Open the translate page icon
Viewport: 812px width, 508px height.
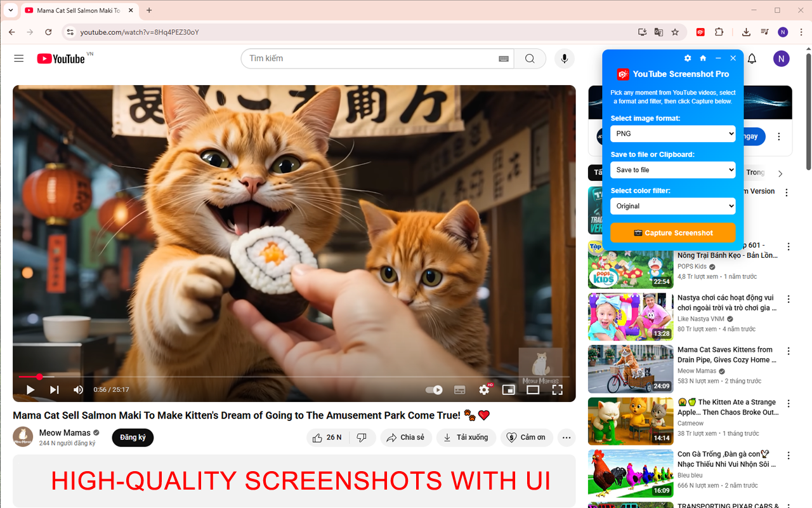click(658, 32)
